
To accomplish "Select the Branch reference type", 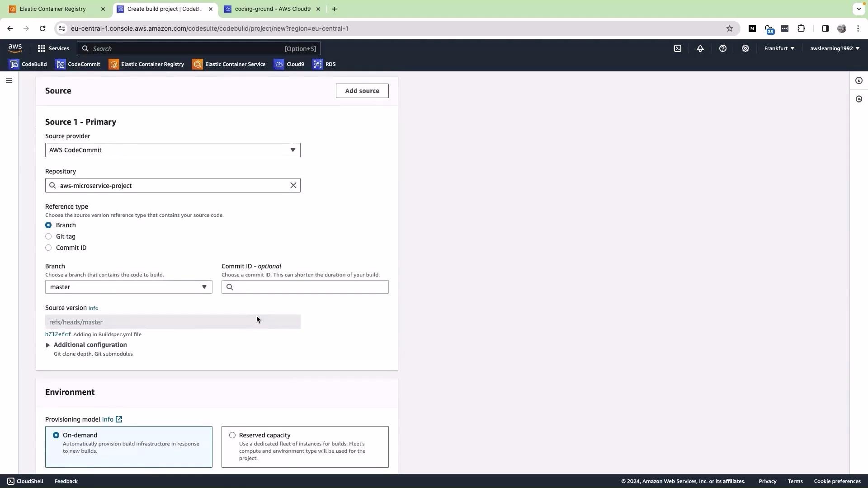I will tap(48, 225).
